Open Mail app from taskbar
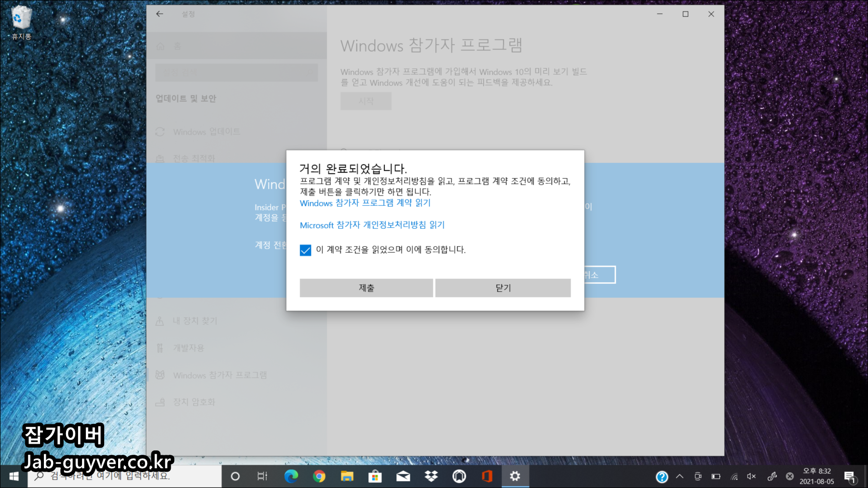The image size is (868, 488). click(x=403, y=476)
